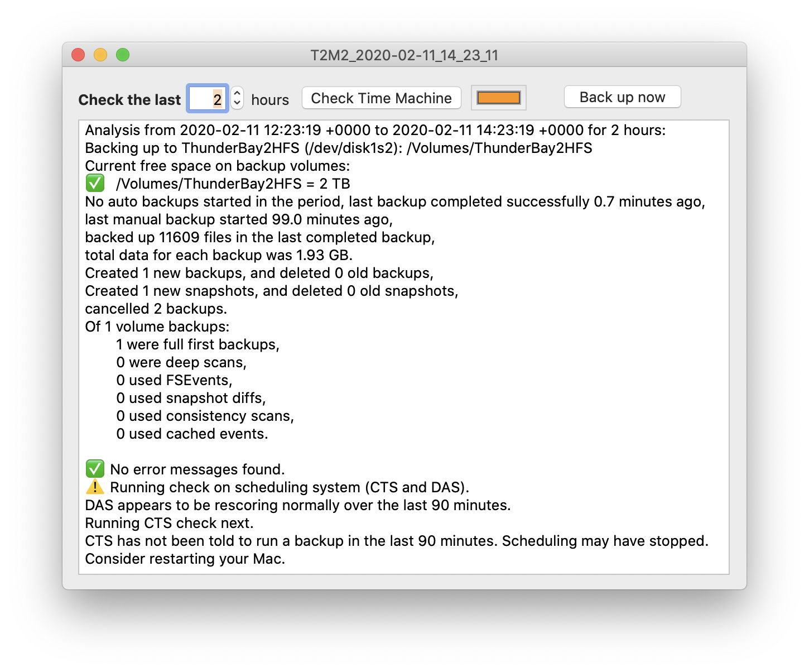The image size is (809, 672).
Task: Click the green checkmark beside /Volumes/ThunderBay2HFS
Action: coord(95,183)
